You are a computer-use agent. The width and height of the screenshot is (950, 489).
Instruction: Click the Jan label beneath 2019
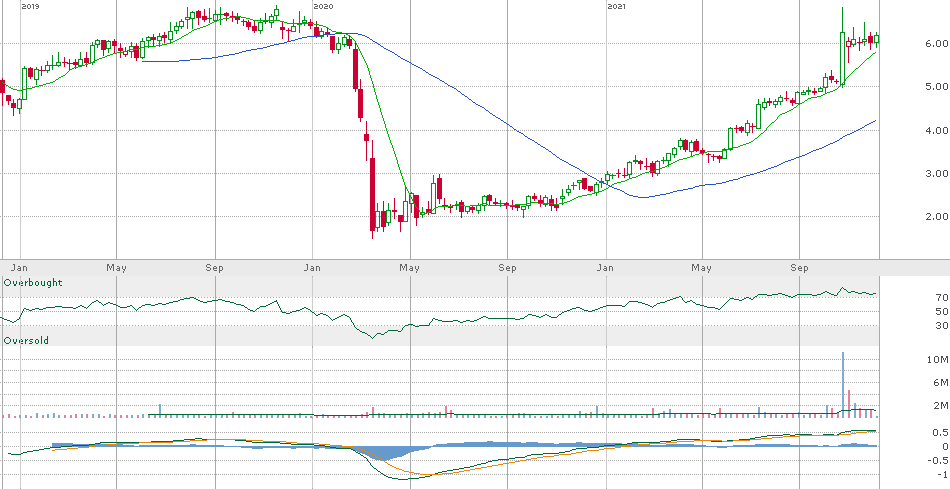pos(19,268)
